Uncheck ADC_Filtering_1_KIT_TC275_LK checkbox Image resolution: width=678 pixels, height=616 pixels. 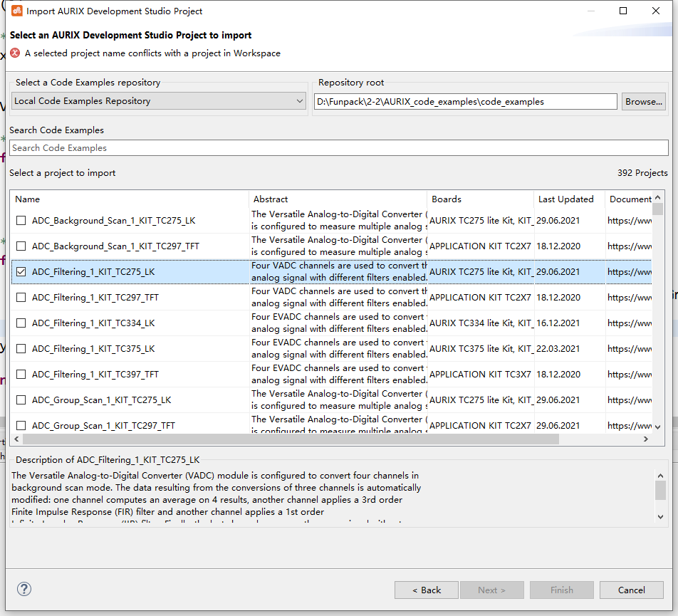pos(21,271)
